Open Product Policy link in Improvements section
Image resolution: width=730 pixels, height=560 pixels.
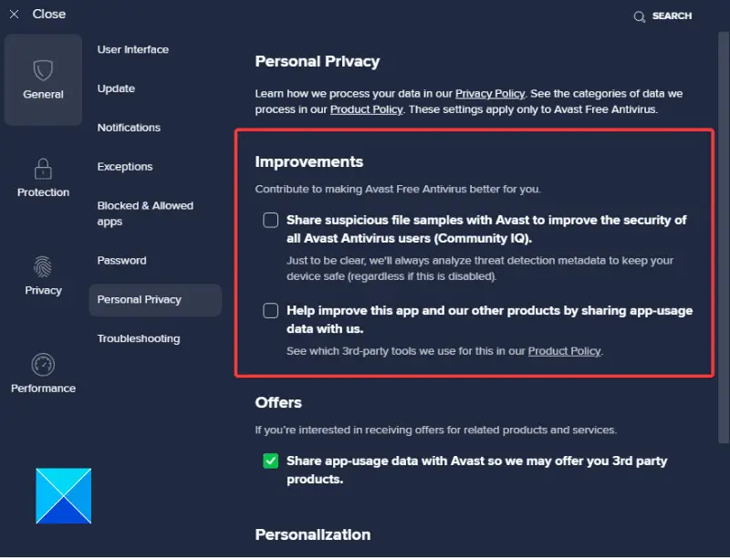pos(564,351)
